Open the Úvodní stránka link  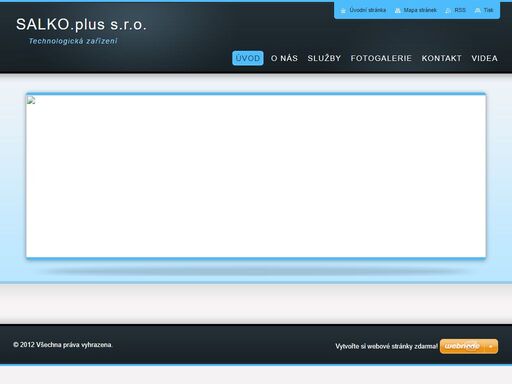pyautogui.click(x=368, y=10)
